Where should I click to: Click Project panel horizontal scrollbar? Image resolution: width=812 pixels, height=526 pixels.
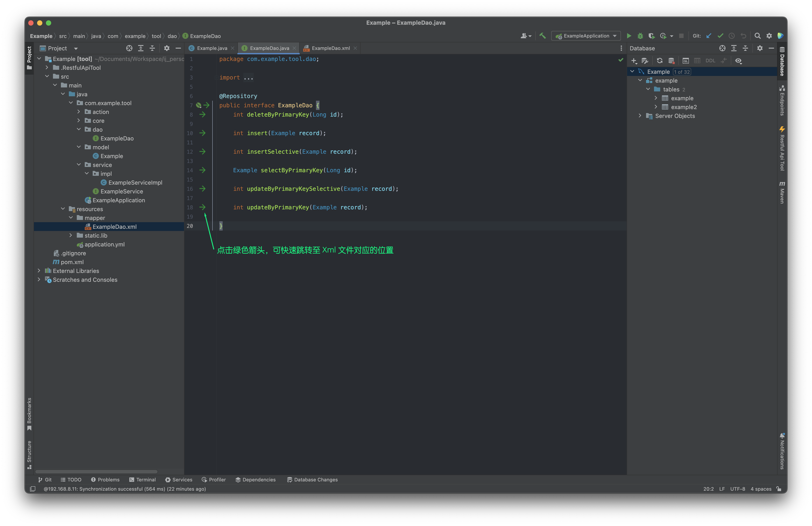coord(96,471)
